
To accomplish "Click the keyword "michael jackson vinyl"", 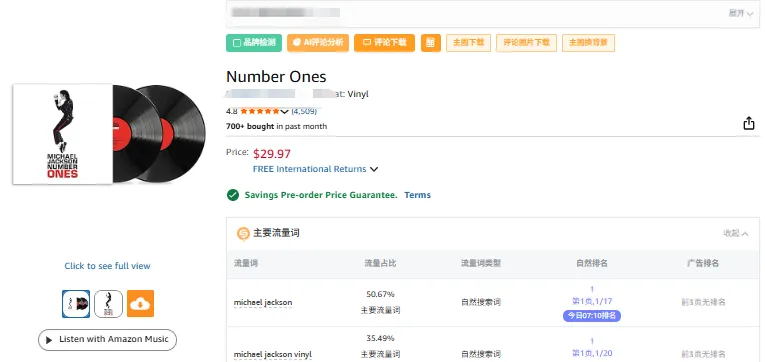I will [x=273, y=354].
